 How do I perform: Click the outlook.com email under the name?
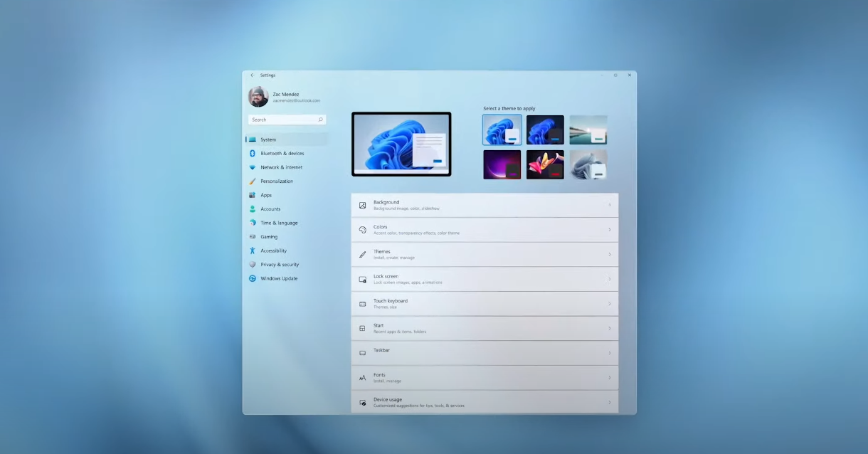click(x=297, y=101)
